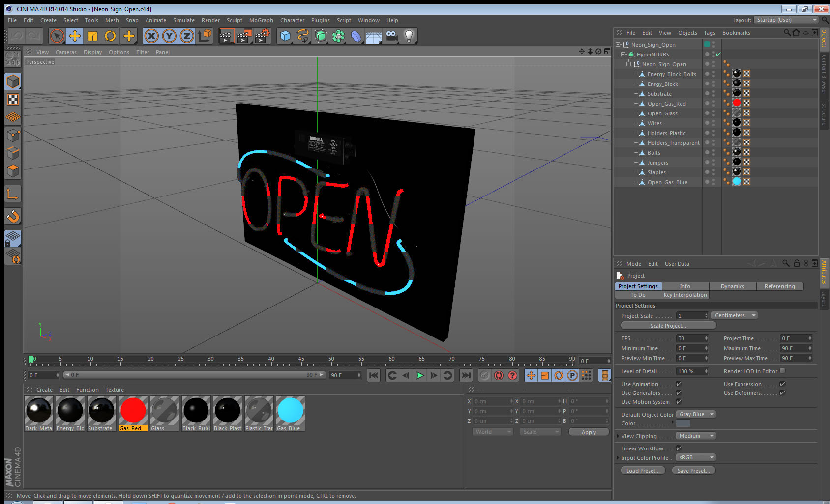Select the Gas_Blue material swatch

[290, 414]
